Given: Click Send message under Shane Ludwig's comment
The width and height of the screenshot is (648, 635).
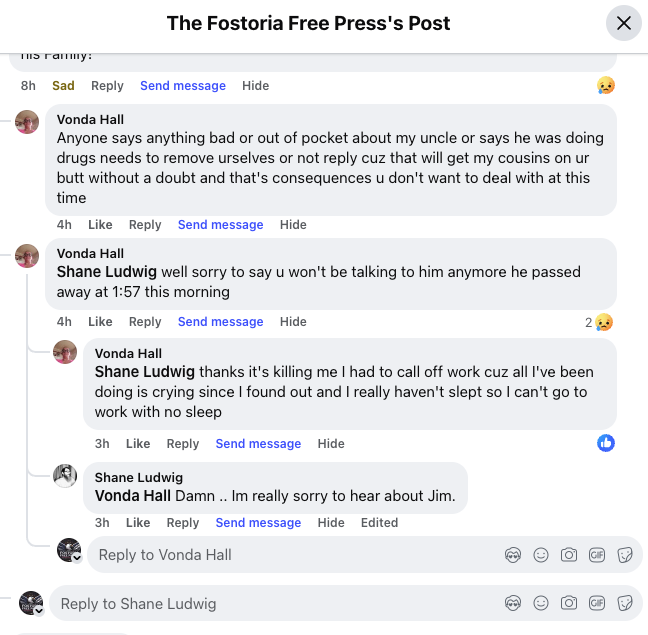Looking at the screenshot, I should (x=258, y=522).
